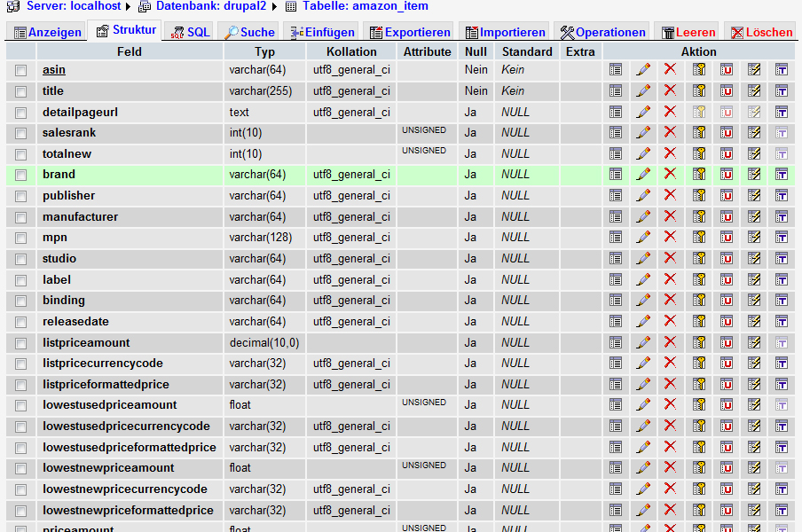Tick the checkbox for the asin field

[x=20, y=70]
